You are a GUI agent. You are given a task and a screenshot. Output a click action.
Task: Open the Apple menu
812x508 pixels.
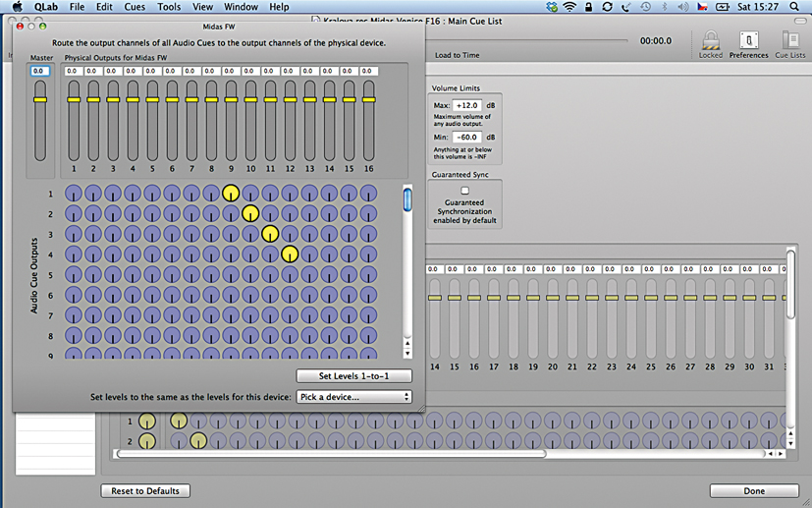(x=18, y=7)
